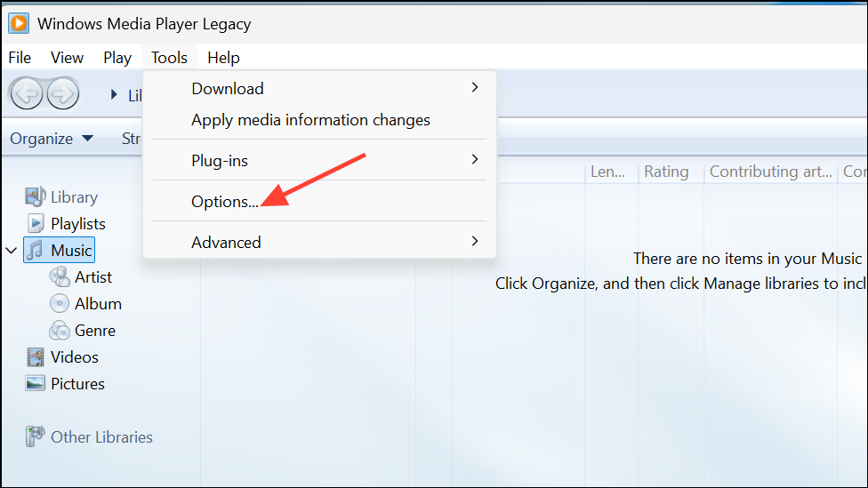Viewport: 868px width, 488px height.
Task: Go forward with the forward arrow button
Action: click(x=62, y=93)
